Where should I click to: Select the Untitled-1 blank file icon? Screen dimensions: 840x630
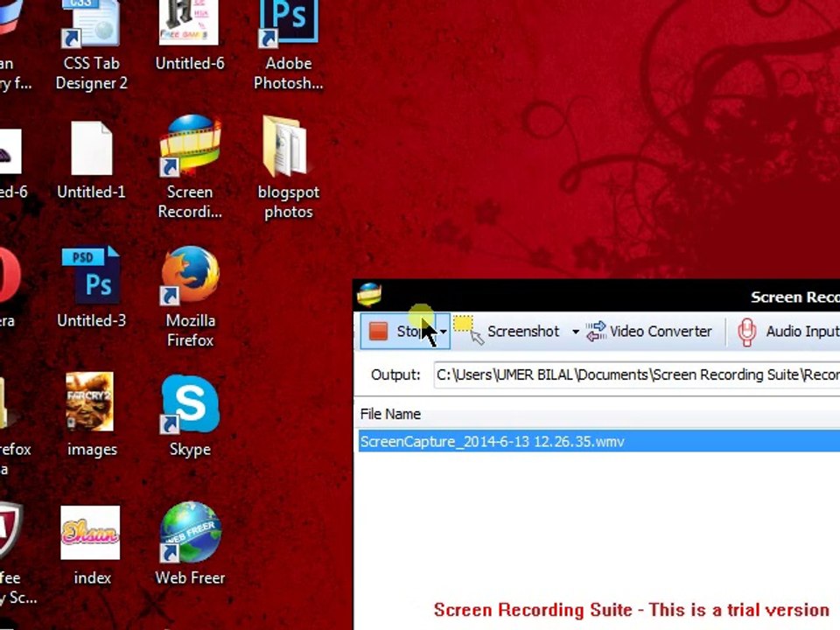pos(91,159)
